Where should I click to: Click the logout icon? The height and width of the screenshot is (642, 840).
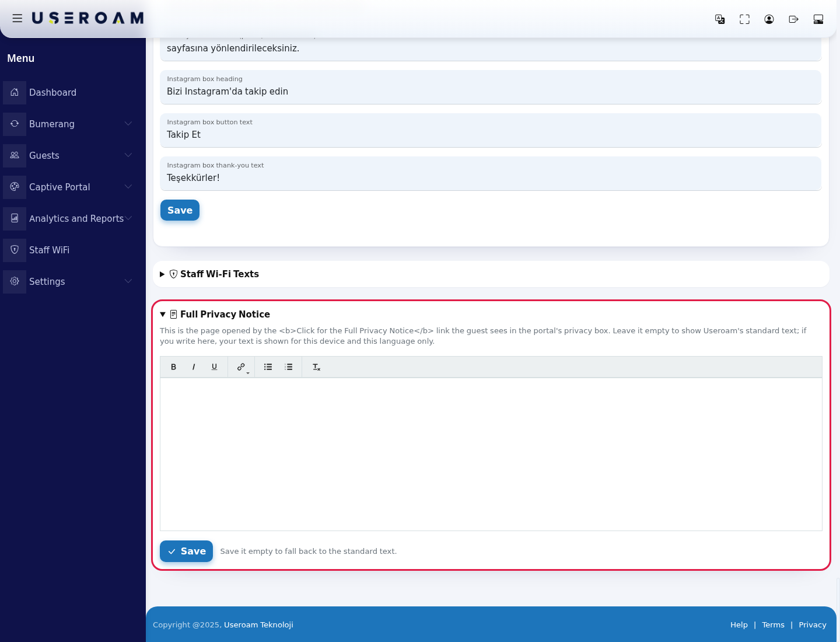coord(793,19)
